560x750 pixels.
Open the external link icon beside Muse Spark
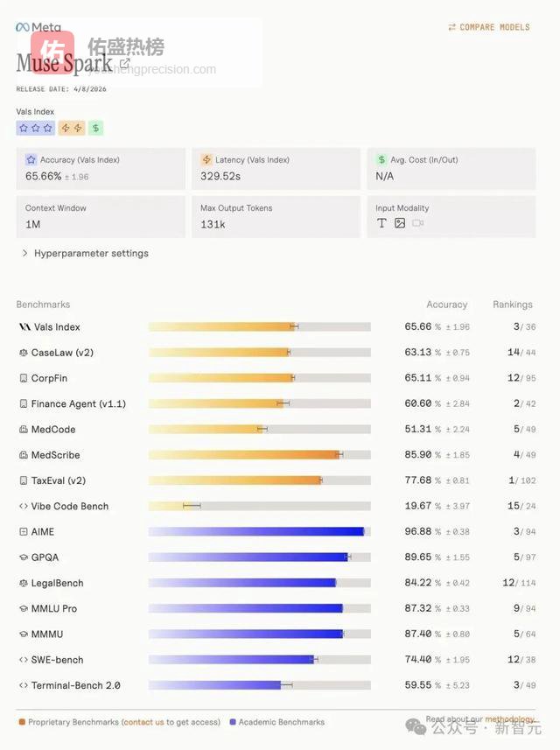(x=125, y=63)
